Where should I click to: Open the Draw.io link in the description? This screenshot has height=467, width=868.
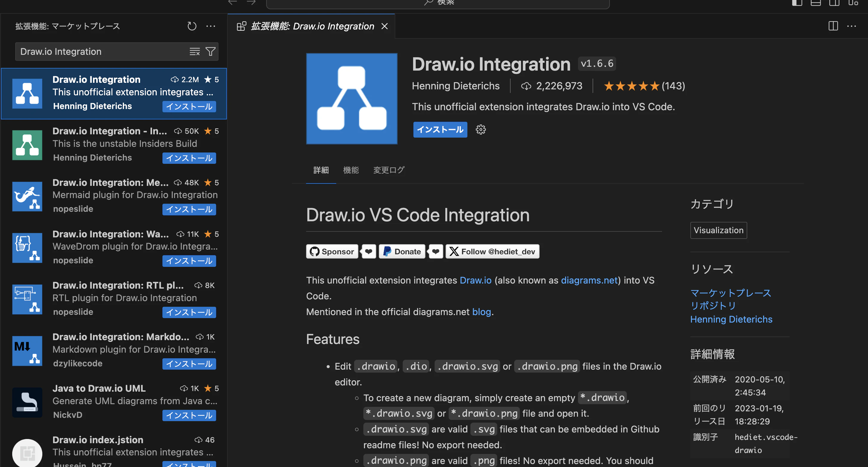(x=475, y=280)
